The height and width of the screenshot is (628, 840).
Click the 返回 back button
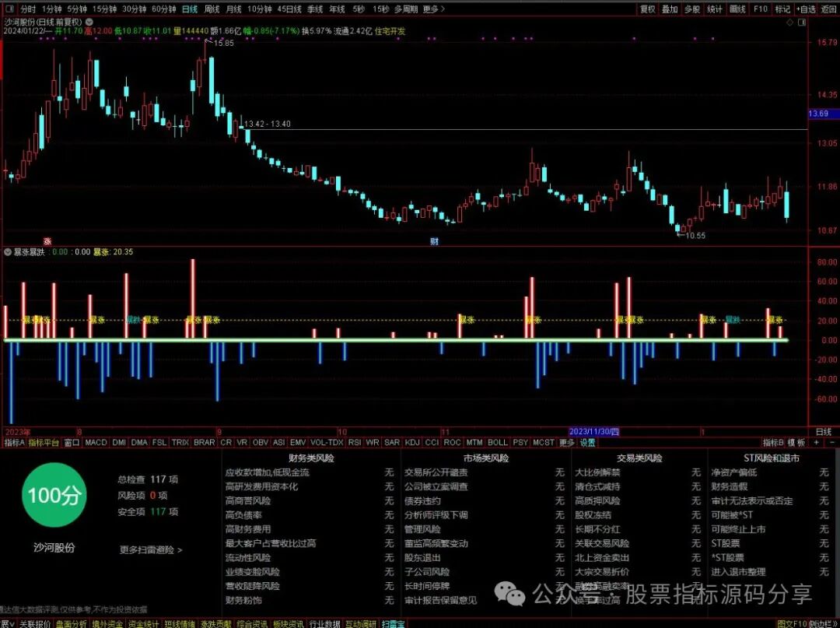coord(829,9)
